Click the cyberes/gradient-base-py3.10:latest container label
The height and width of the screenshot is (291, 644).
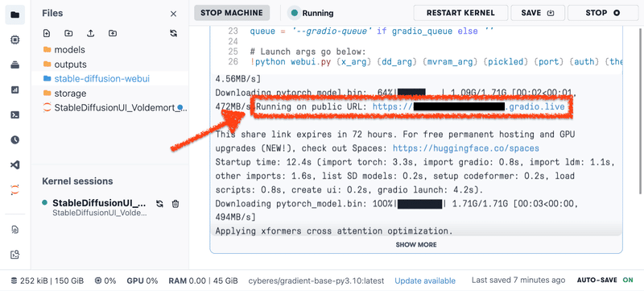point(316,281)
